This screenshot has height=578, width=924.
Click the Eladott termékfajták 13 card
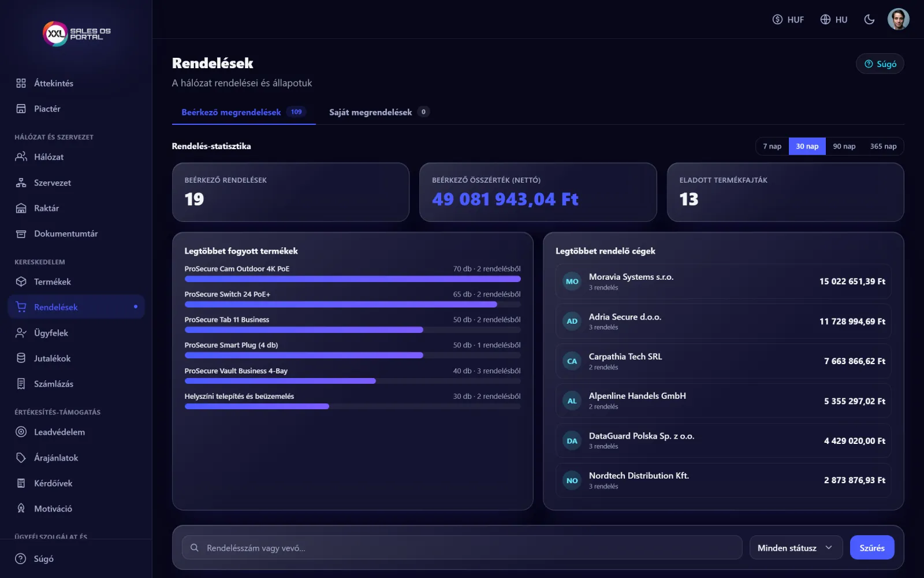785,192
